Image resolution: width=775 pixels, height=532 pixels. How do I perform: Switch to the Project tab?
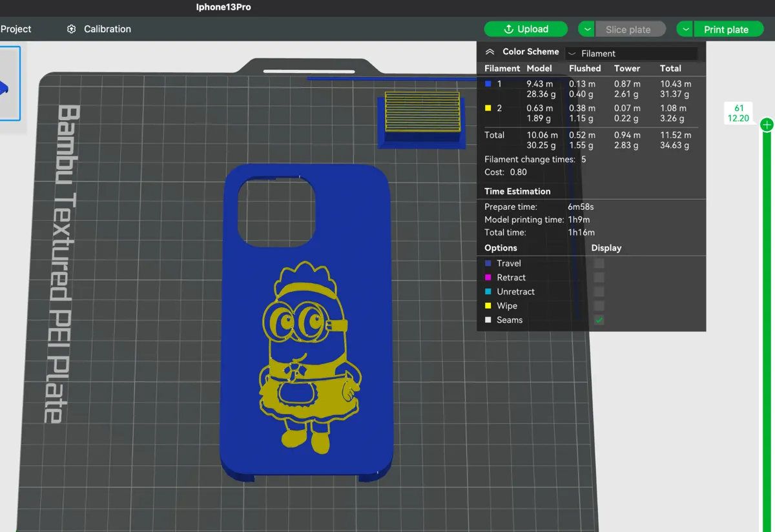pyautogui.click(x=15, y=29)
